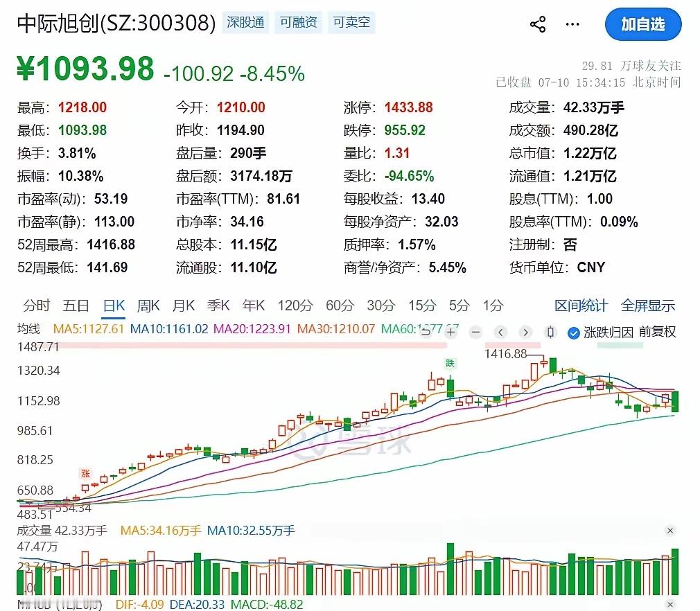Click the 深股通 tag
700x611 pixels.
pos(245,22)
